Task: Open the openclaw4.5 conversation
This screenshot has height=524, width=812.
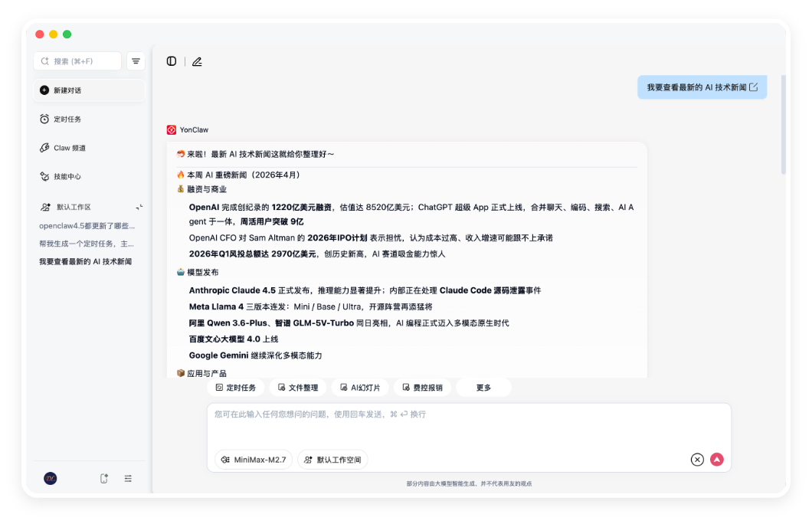Action: (x=87, y=226)
